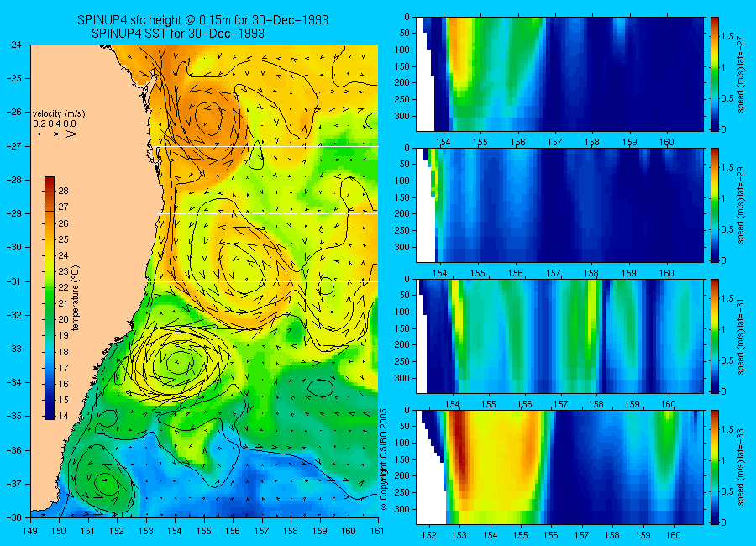Click the temperature colorbar on the map
This screenshot has width=756, height=546.
tap(50, 298)
